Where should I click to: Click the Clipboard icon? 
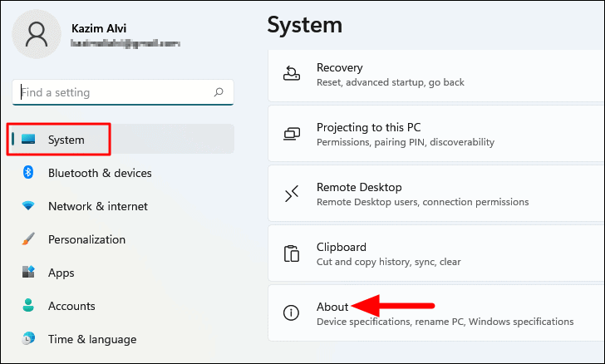292,253
